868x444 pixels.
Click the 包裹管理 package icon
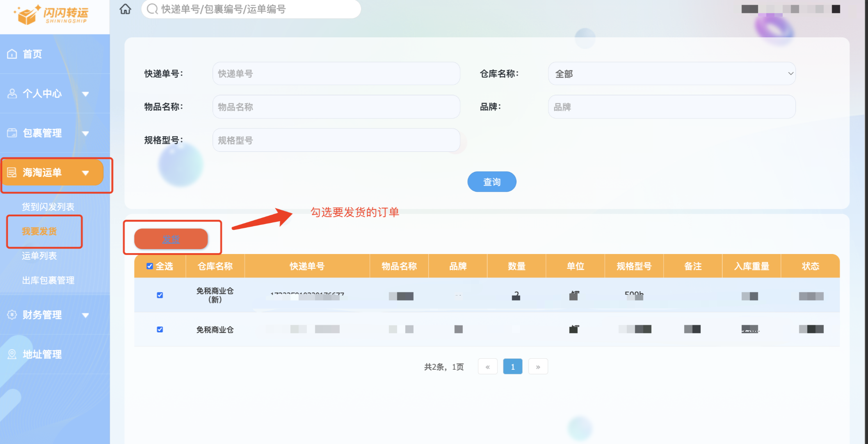[12, 133]
